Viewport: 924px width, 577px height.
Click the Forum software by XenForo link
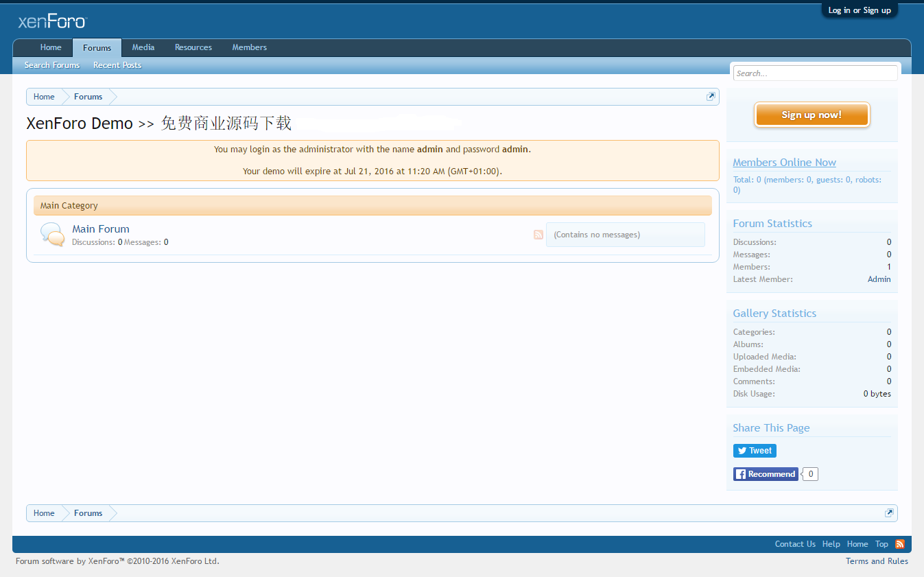117,561
